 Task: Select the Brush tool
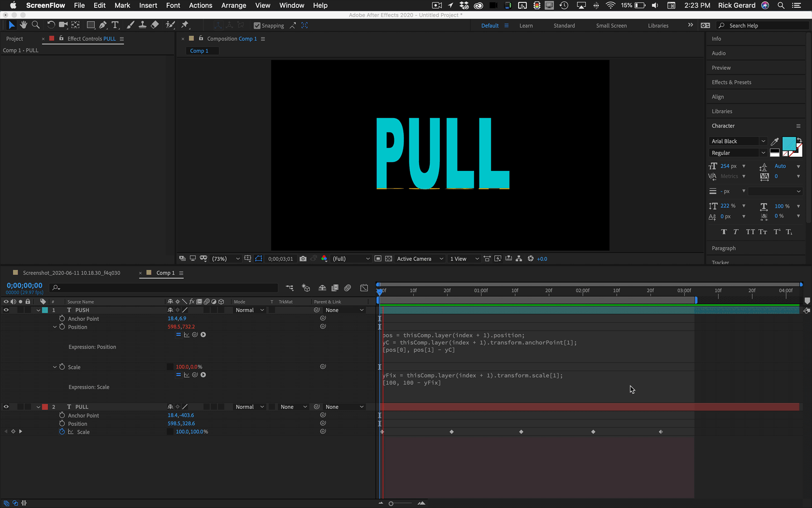130,25
